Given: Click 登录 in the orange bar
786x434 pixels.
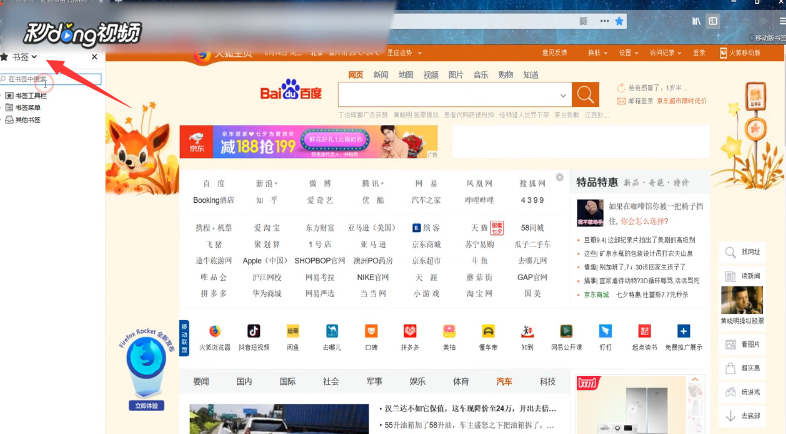Looking at the screenshot, I should pos(699,53).
